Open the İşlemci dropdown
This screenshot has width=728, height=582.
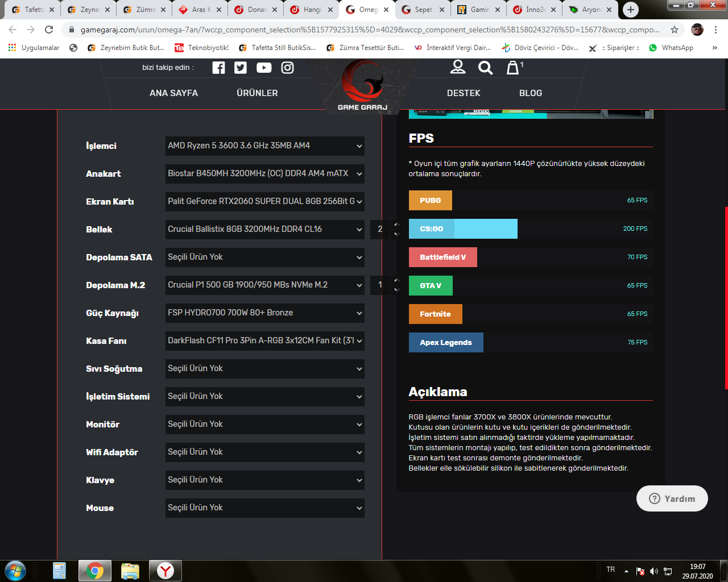point(265,145)
